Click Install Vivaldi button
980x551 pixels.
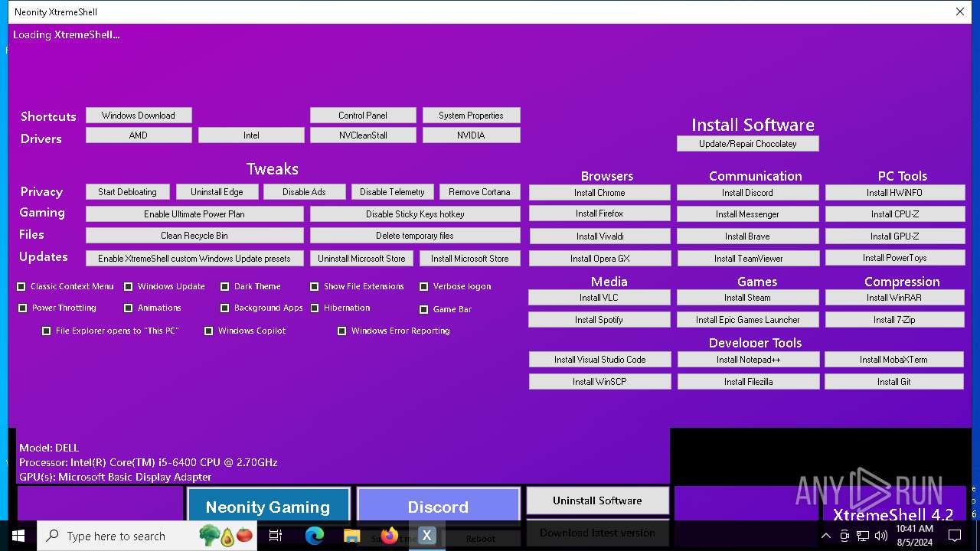click(x=599, y=236)
